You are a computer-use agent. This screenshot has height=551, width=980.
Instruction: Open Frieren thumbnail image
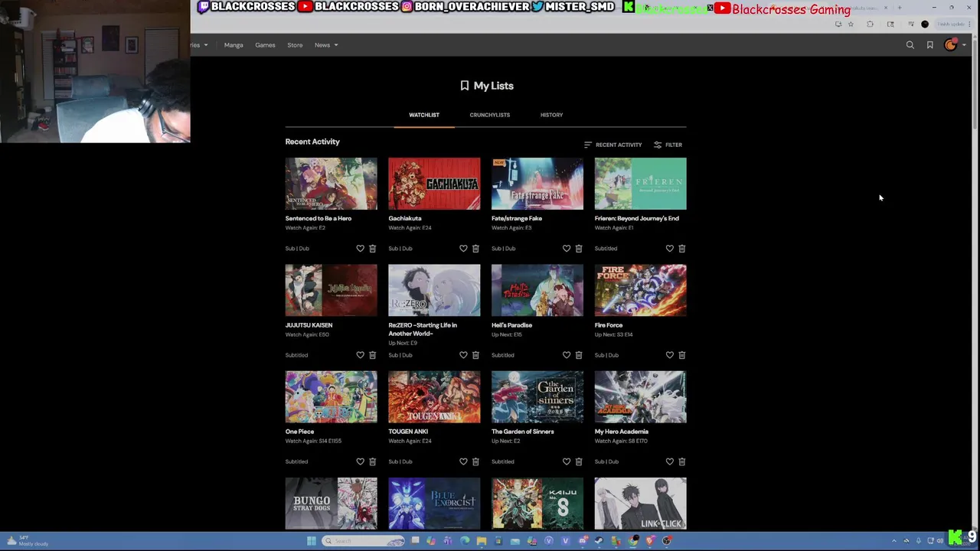point(641,184)
